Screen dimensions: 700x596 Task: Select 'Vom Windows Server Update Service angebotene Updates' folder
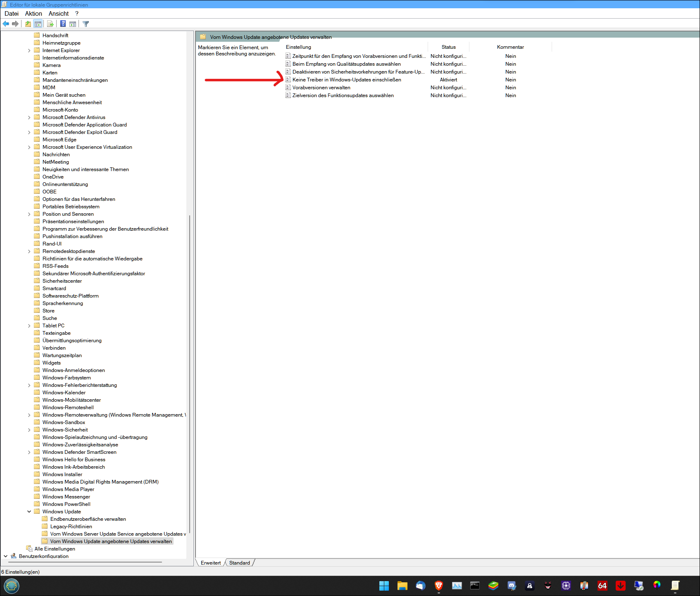(x=118, y=534)
